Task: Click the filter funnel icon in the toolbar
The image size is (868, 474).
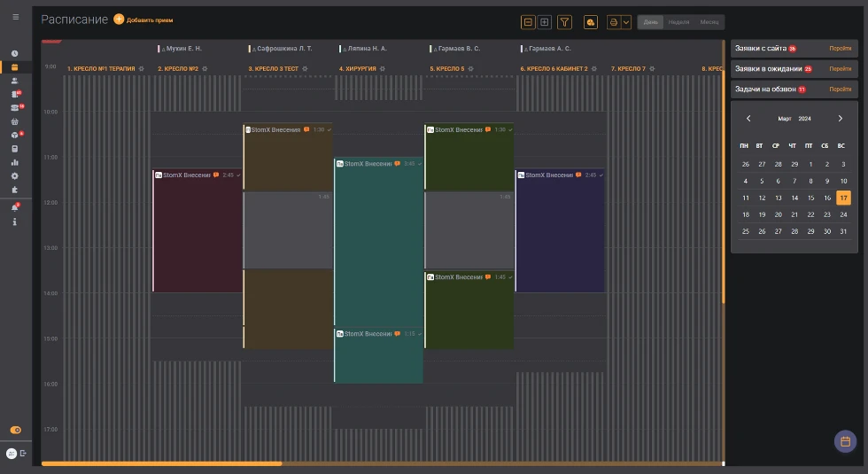Action: point(564,22)
